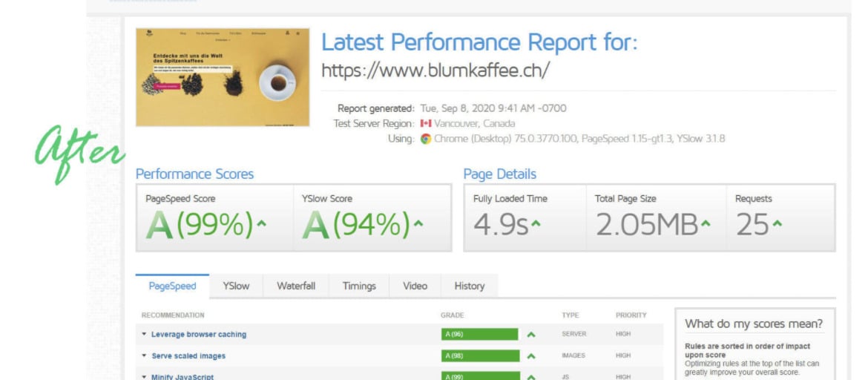Viewport: 868px width, 380px height.
Task: Select the SERVER type cell
Action: [x=574, y=335]
